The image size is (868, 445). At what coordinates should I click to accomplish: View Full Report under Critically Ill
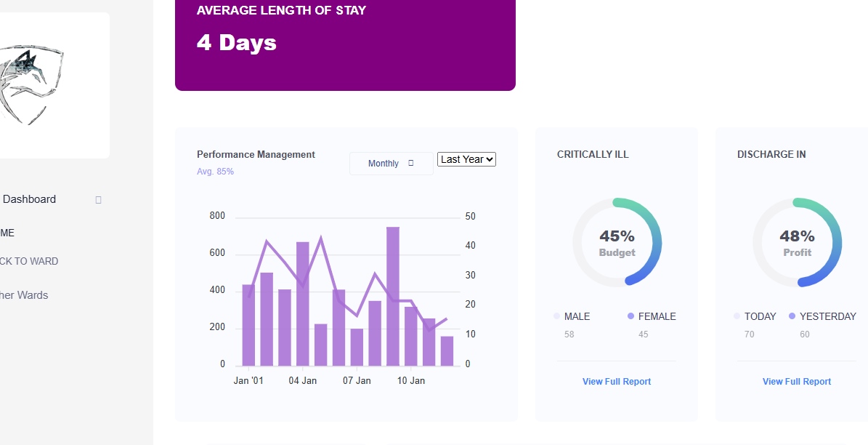(x=616, y=381)
